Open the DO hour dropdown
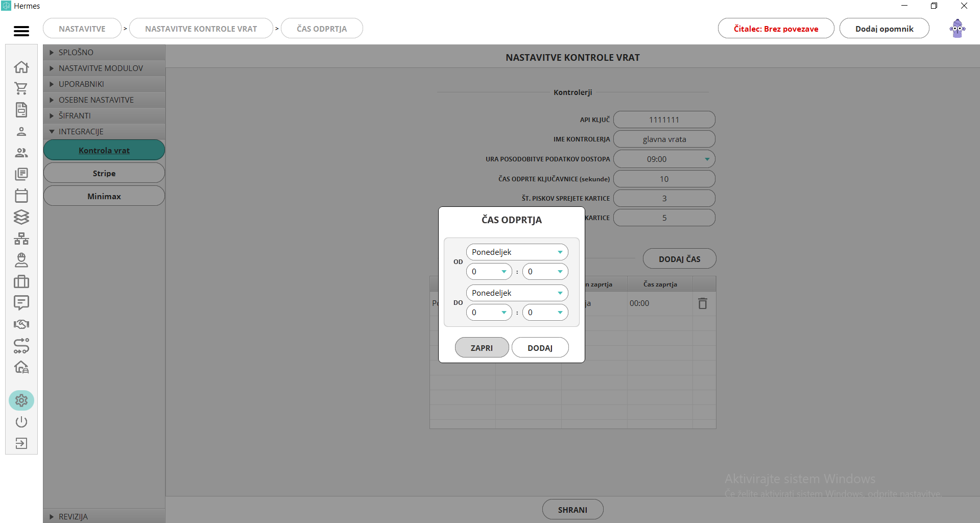 pos(489,312)
